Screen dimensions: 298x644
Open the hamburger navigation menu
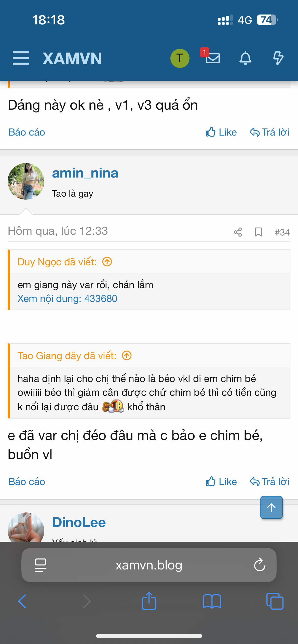click(x=21, y=58)
